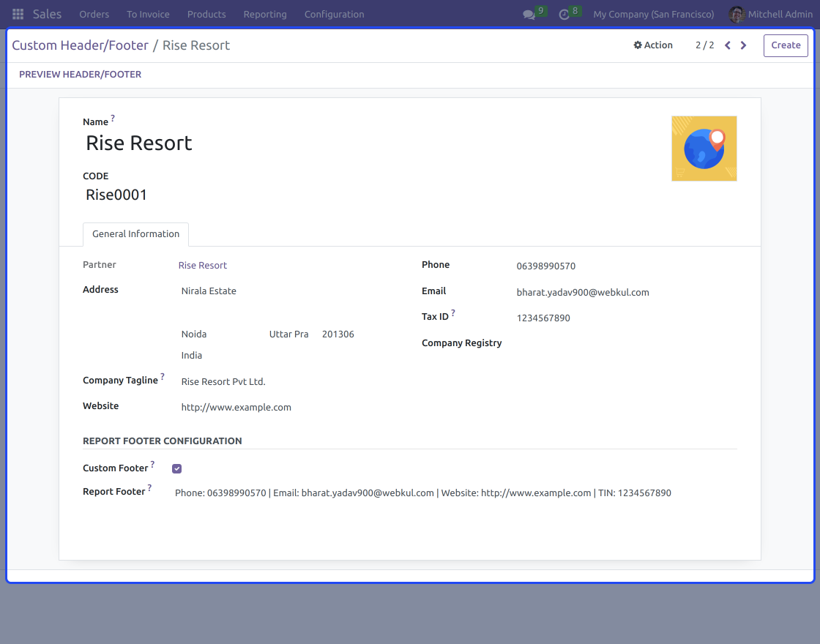Click the phone number 06398990570 field

click(546, 266)
